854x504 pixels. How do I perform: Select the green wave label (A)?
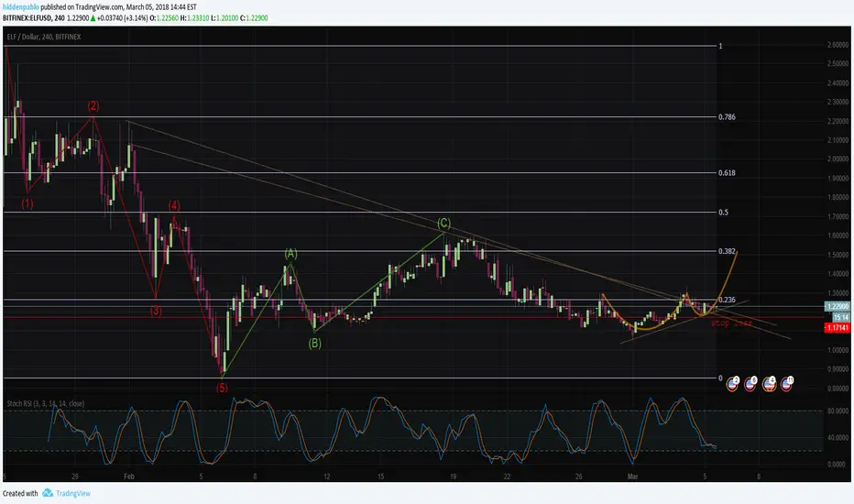point(290,253)
